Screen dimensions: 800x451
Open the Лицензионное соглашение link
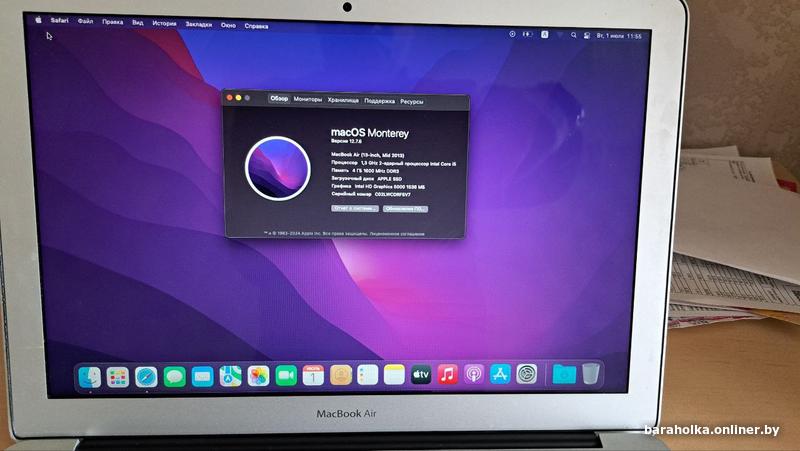397,234
